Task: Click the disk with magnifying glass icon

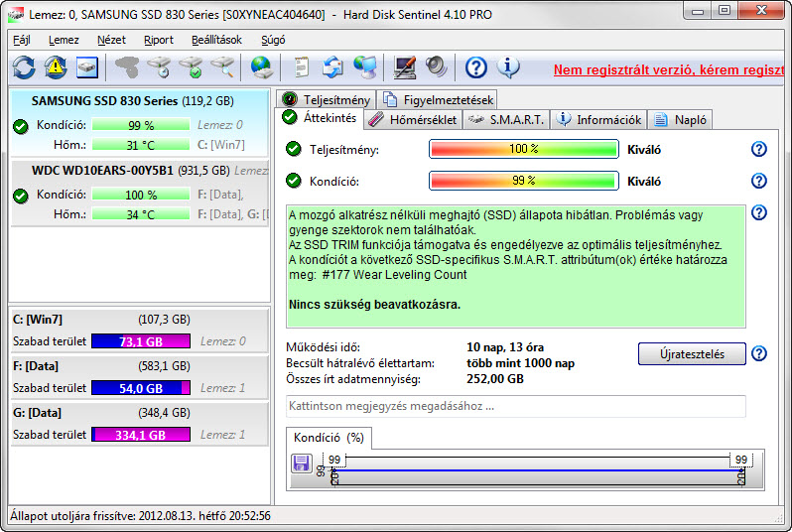Action: point(222,67)
